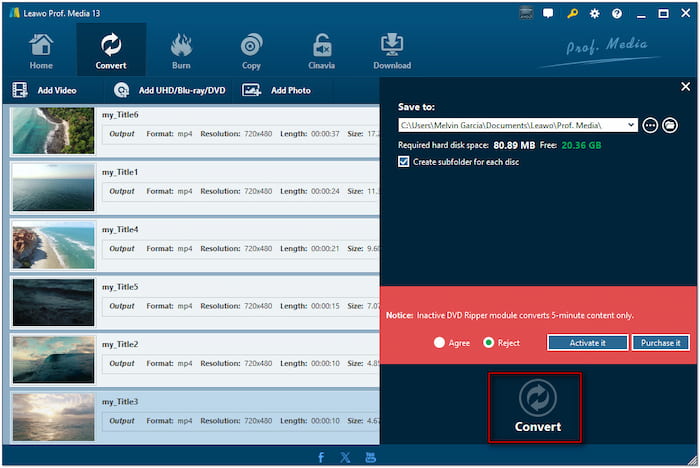Open the Burn module
The width and height of the screenshot is (700, 468).
click(181, 51)
